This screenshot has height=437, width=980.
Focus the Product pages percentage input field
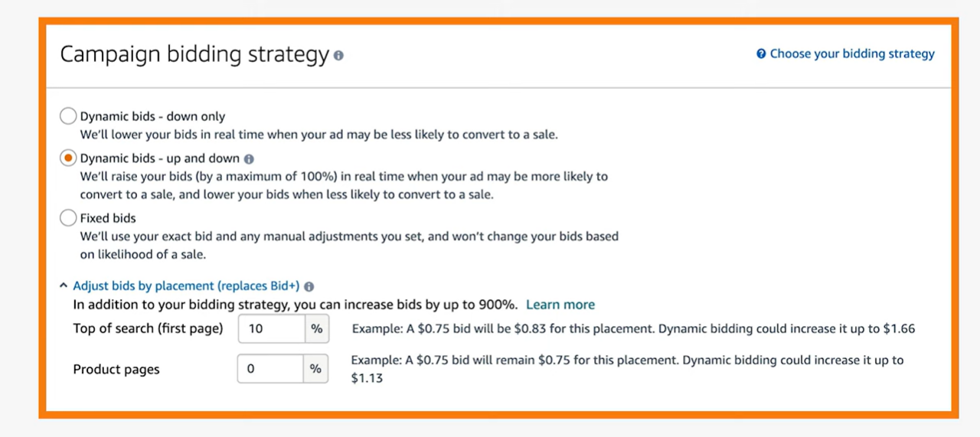click(x=271, y=369)
